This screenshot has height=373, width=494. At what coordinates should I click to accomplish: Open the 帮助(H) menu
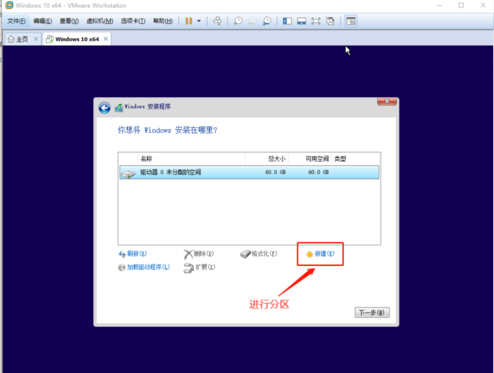click(163, 21)
